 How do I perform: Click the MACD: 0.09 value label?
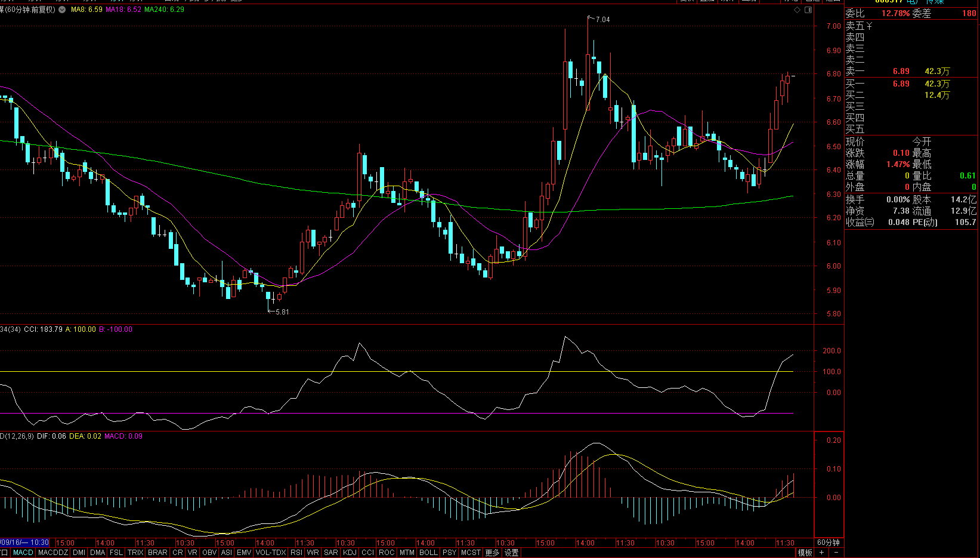(123, 436)
